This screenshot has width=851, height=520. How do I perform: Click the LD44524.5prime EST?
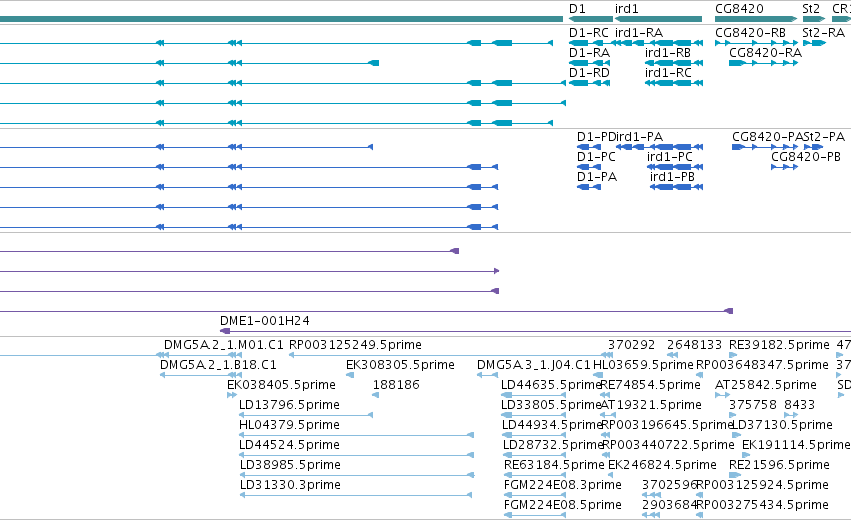tap(289, 445)
